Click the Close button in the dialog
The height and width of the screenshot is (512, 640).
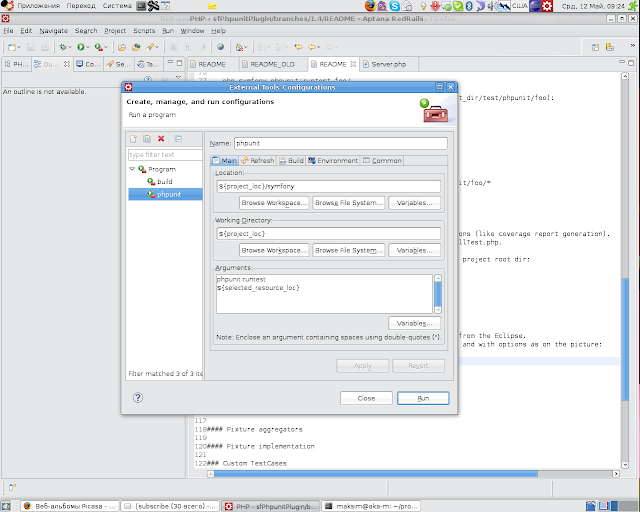tap(366, 398)
